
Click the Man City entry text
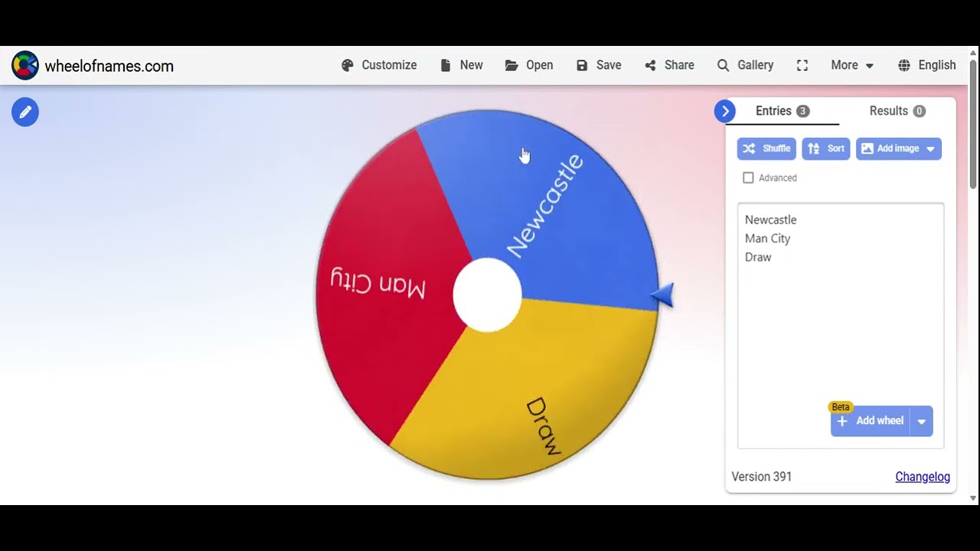tap(767, 239)
